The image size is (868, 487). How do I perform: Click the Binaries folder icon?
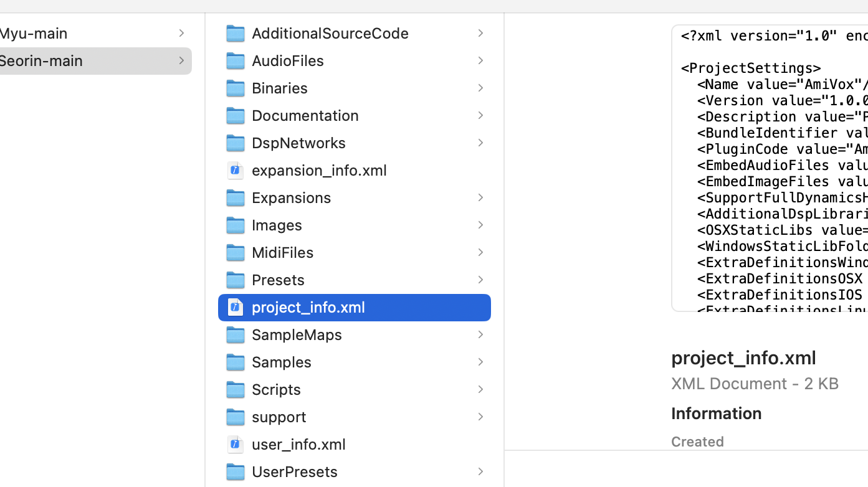click(235, 88)
